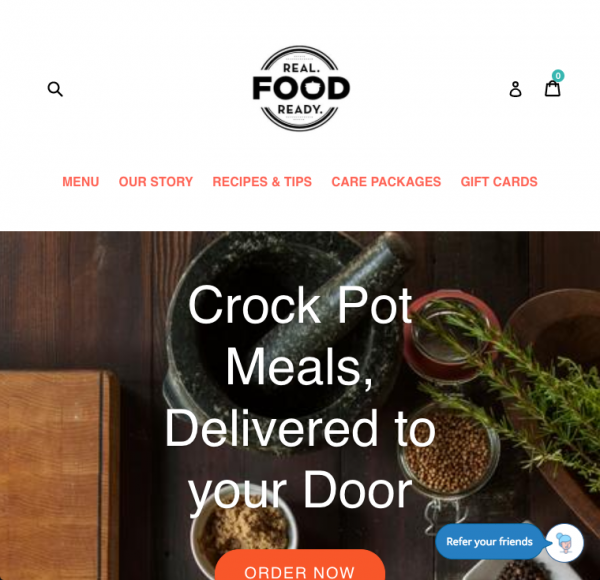Click the jar of coriander seeds
600x580 pixels.
pyautogui.click(x=450, y=450)
